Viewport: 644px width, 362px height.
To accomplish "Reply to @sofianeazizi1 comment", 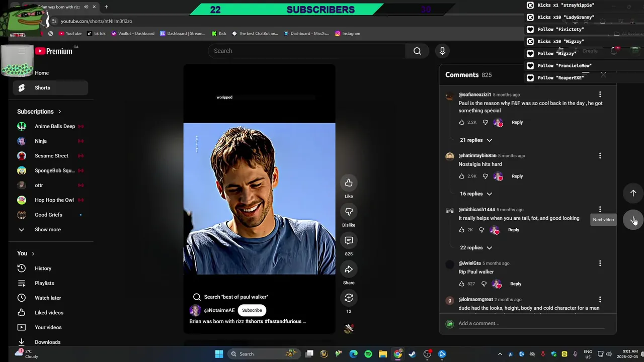I will 517,122.
